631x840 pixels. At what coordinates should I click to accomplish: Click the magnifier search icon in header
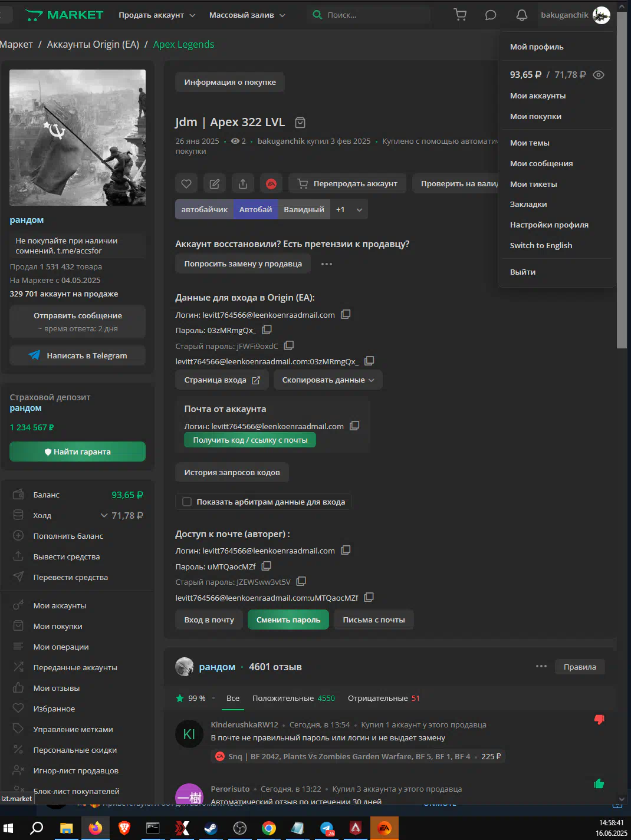point(317,15)
